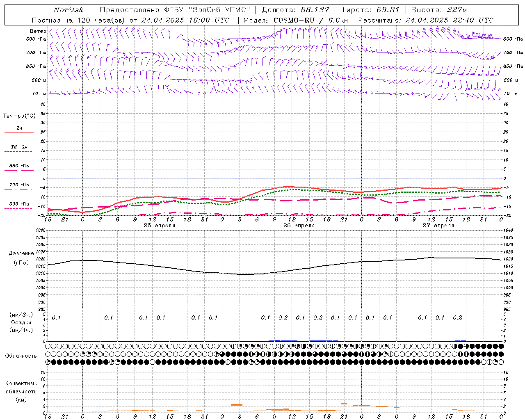The height and width of the screenshot is (420, 525).
Task: Click the Осадки panel label
Action: point(21,322)
